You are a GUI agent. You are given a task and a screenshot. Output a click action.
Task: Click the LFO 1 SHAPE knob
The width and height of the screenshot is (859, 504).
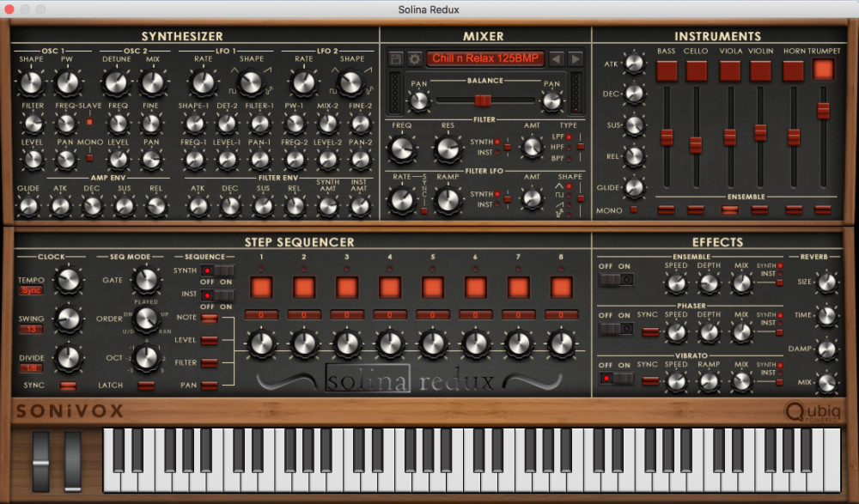point(252,82)
